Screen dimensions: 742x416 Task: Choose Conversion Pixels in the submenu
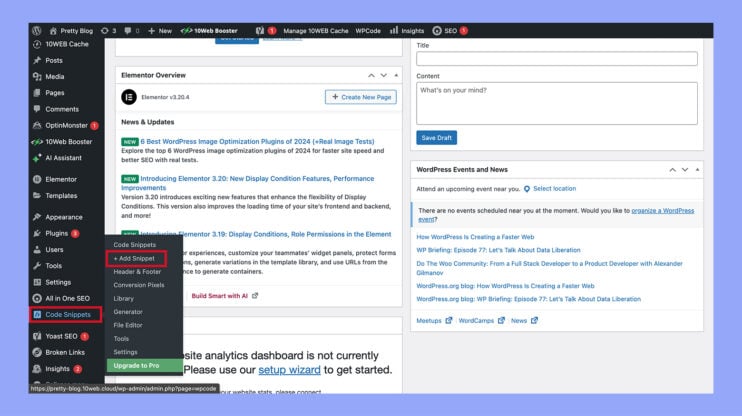pos(139,285)
